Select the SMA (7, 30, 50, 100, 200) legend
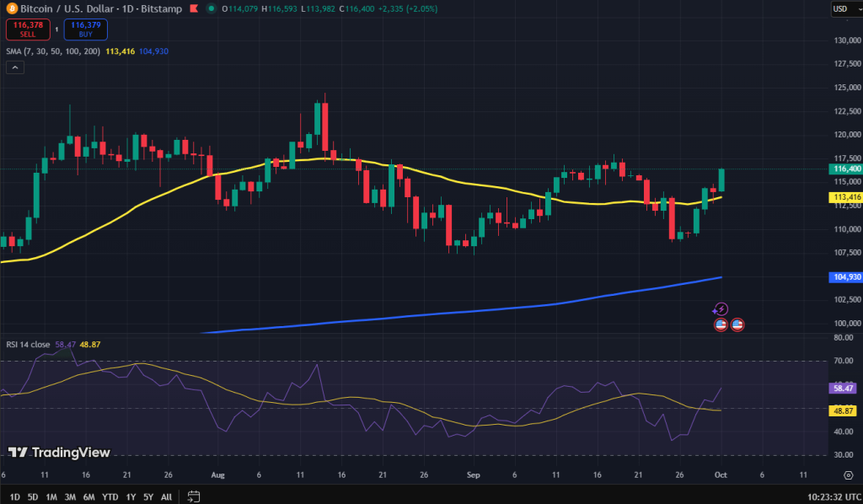 click(53, 51)
